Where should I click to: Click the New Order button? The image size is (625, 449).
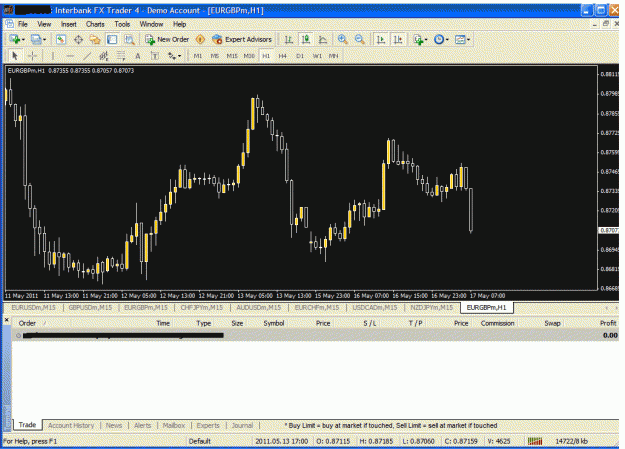click(x=167, y=39)
